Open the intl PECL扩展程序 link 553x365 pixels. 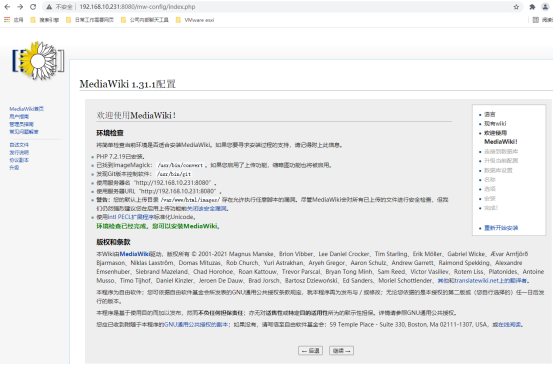click(x=130, y=217)
